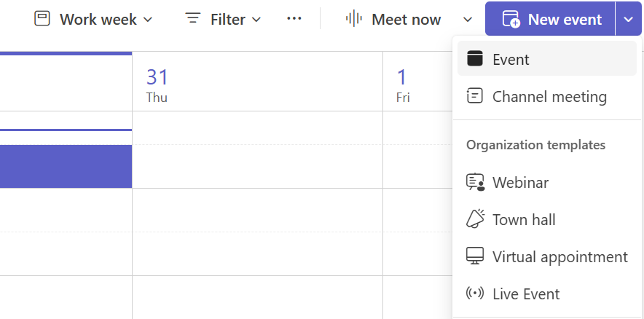Click the New event calendar-plus icon
Viewport: 644px width, 319px height.
[x=511, y=19]
